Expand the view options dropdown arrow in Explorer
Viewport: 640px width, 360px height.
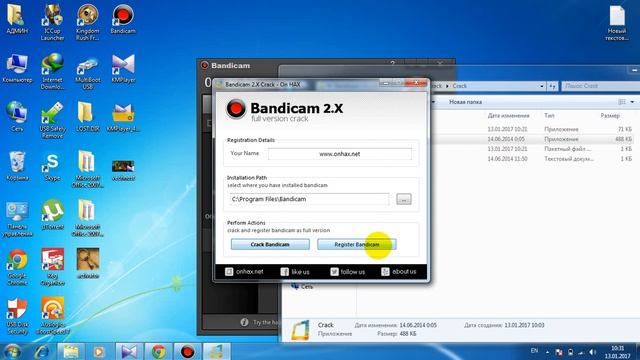point(632,102)
